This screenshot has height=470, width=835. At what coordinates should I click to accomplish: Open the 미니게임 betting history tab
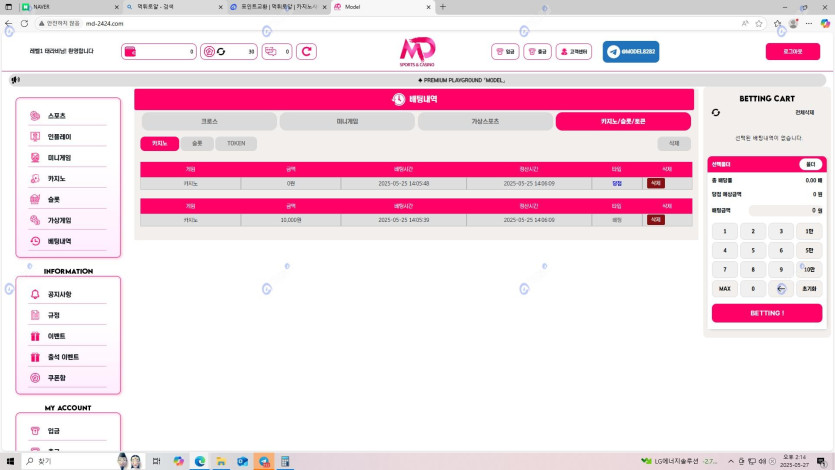coord(347,121)
